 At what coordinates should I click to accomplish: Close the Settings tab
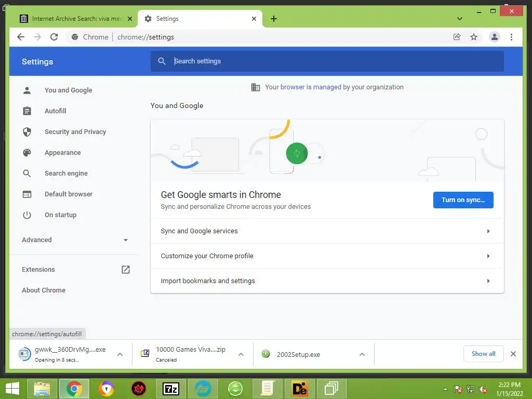click(x=254, y=19)
